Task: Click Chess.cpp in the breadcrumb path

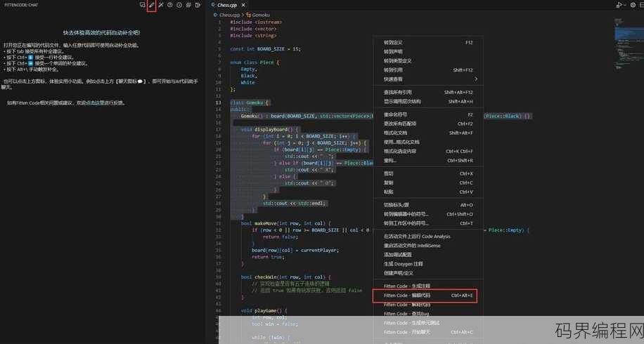Action: tap(229, 15)
